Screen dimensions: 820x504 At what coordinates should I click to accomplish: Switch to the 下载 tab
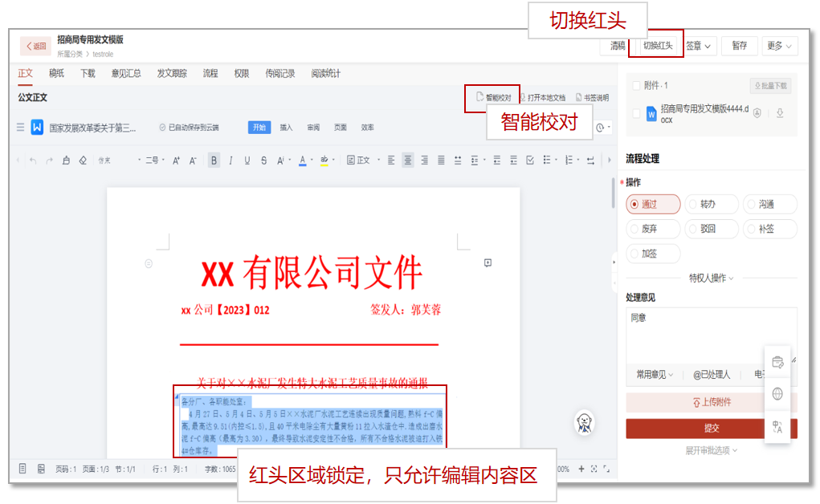(x=88, y=73)
